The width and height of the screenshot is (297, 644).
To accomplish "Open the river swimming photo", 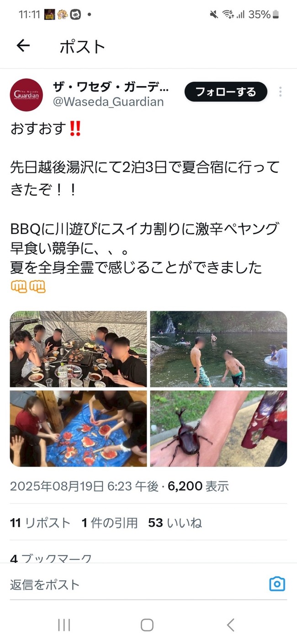I will pos(218,349).
